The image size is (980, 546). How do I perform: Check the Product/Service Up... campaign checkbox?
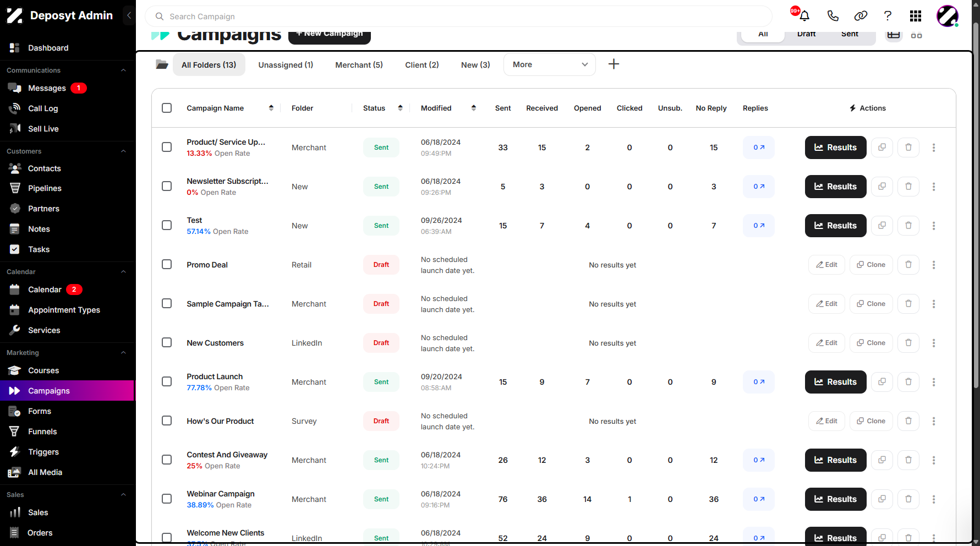(x=167, y=147)
